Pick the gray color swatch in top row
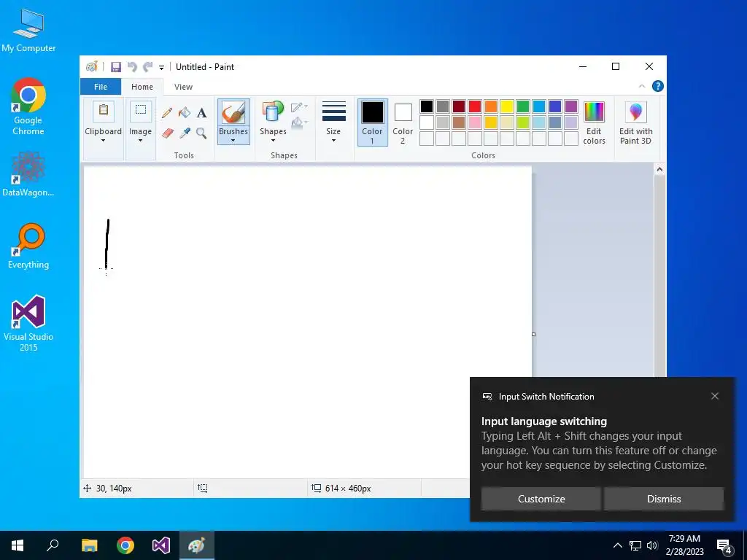This screenshot has width=747, height=560. [443, 106]
